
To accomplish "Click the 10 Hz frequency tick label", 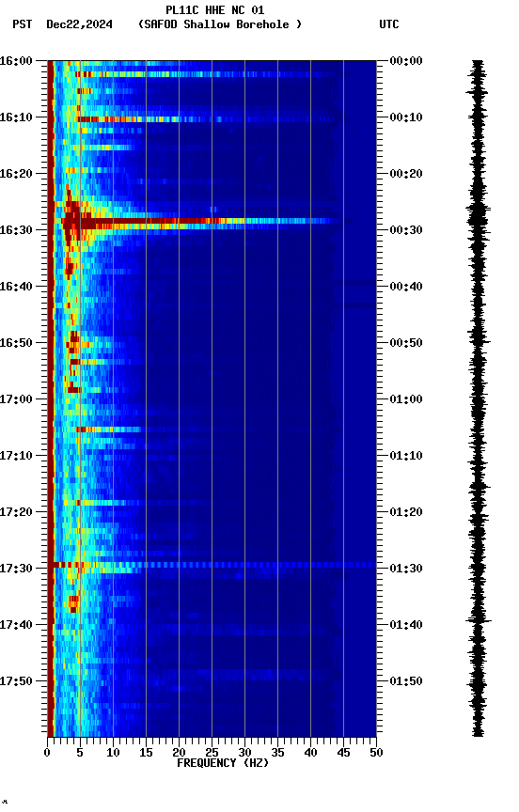I will point(113,754).
